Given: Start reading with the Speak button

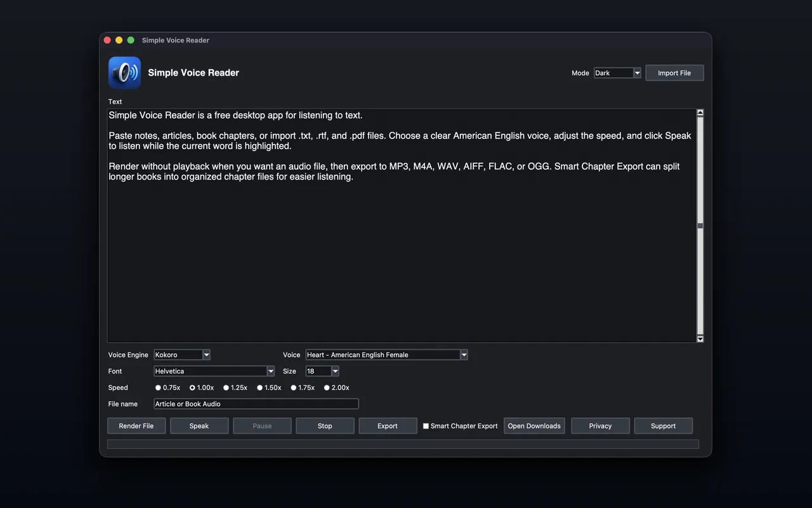Looking at the screenshot, I should [199, 426].
